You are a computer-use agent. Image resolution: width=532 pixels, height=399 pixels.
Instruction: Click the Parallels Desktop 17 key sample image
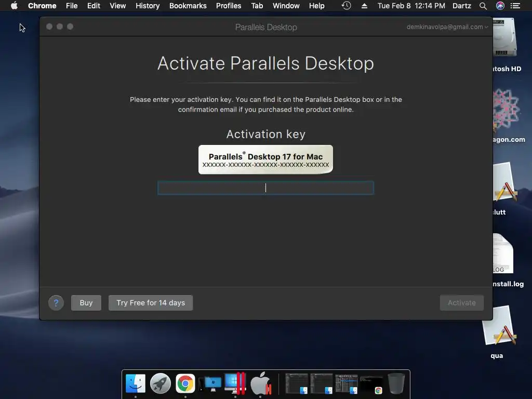(265, 159)
